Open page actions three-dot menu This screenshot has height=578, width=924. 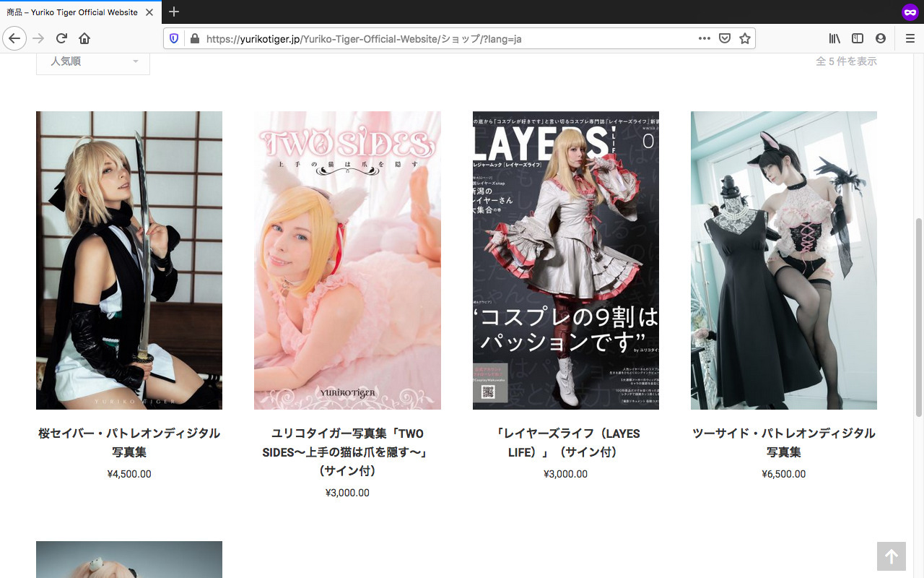click(705, 38)
